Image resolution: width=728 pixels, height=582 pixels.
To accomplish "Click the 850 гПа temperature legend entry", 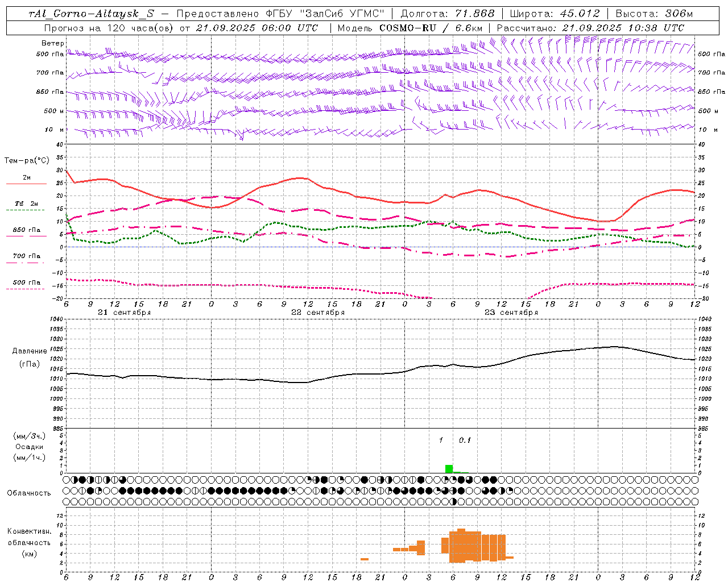I will tap(27, 230).
